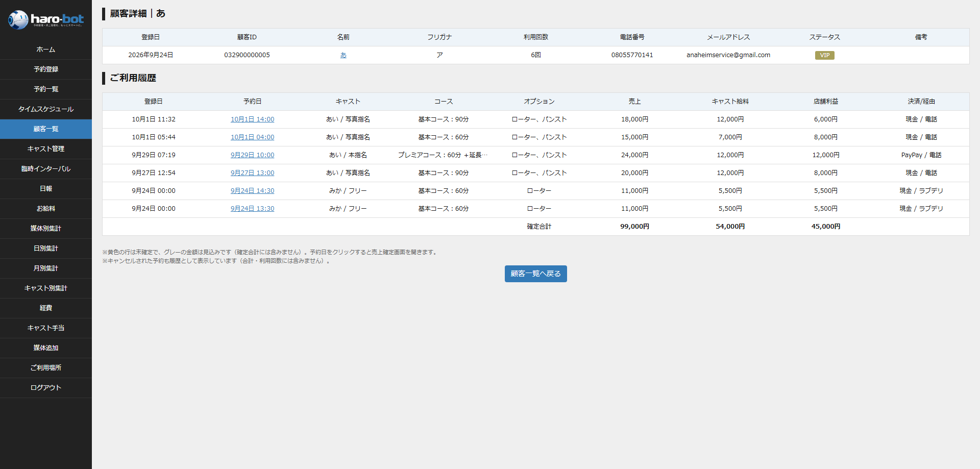The image size is (980, 469).
Task: Open 顧客一覧 sidebar item
Action: click(x=46, y=129)
